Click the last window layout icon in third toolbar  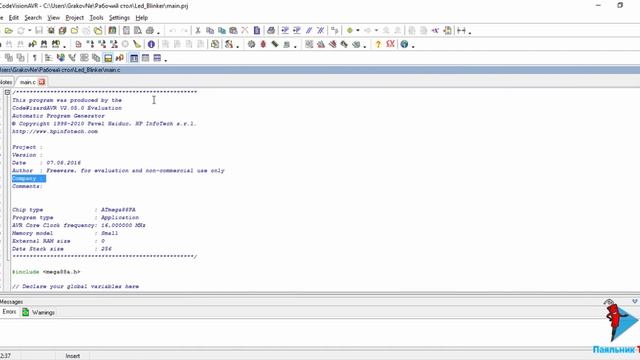157,58
